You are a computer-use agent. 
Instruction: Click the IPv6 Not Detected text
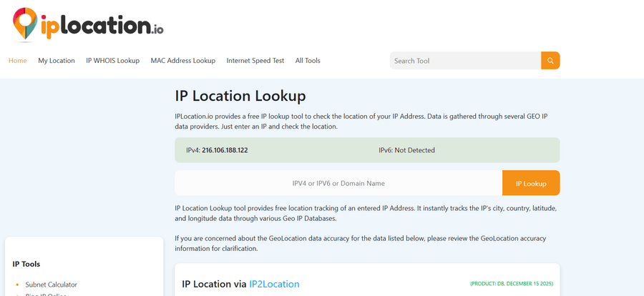tap(406, 150)
